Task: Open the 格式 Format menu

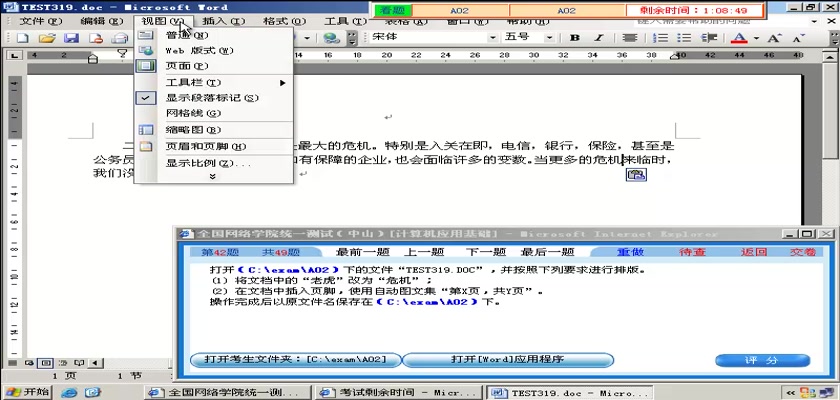Action: 284,21
